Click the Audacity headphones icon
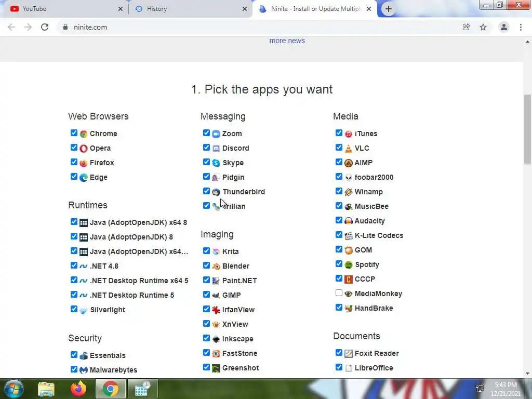 (349, 221)
